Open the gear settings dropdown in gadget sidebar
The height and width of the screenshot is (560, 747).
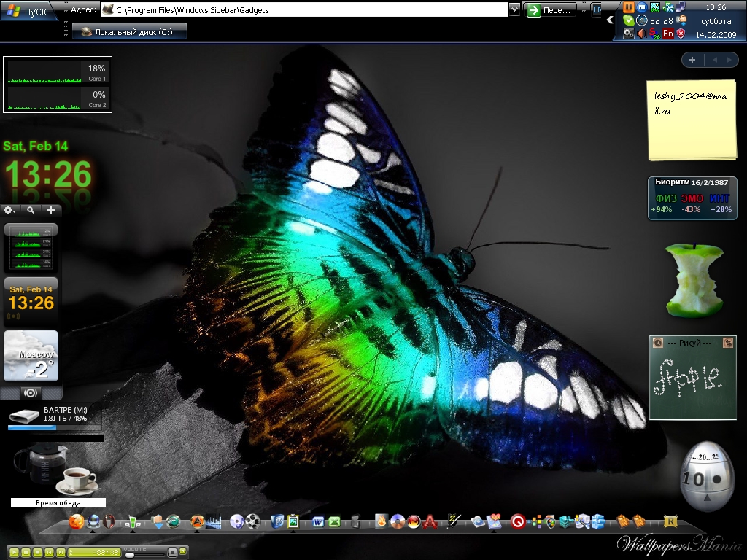pos(10,210)
